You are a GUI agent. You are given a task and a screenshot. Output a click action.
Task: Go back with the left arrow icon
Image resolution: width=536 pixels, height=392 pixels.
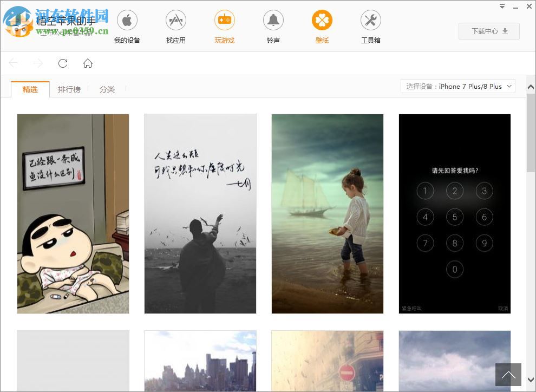pos(14,63)
